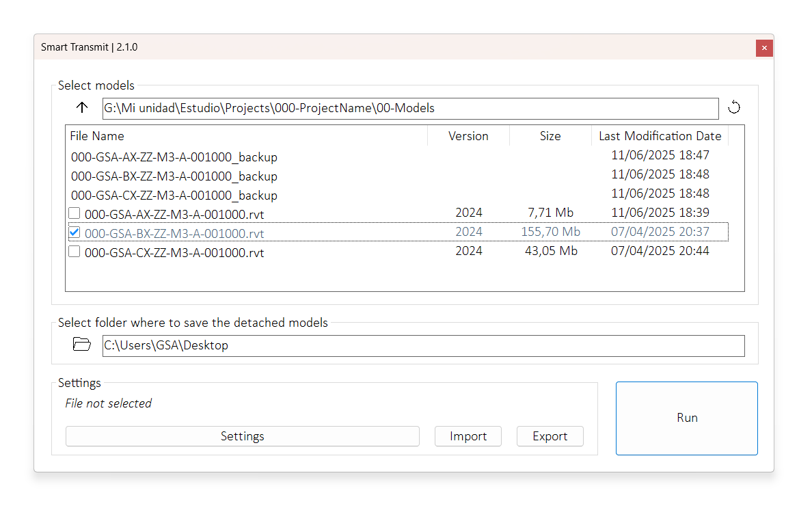The width and height of the screenshot is (812, 508).
Task: Click the up-arrow parent folder icon
Action: 83,107
